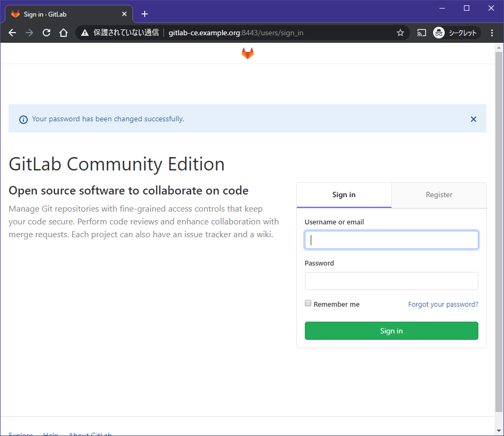The image size is (504, 436).
Task: Click the green Sign in button
Action: [391, 330]
